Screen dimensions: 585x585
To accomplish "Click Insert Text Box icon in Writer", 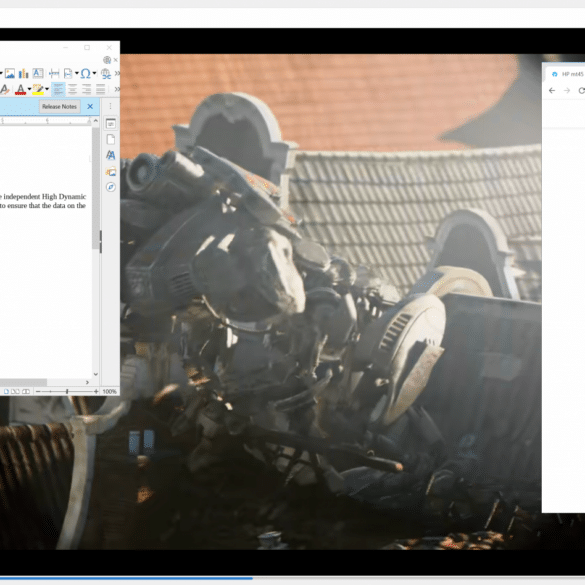I will [x=38, y=73].
